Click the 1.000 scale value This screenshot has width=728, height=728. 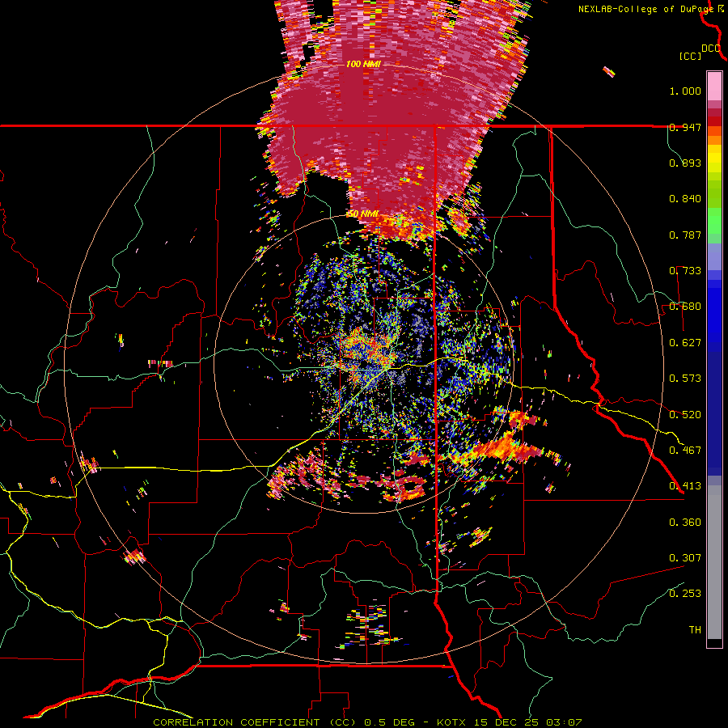pos(685,91)
